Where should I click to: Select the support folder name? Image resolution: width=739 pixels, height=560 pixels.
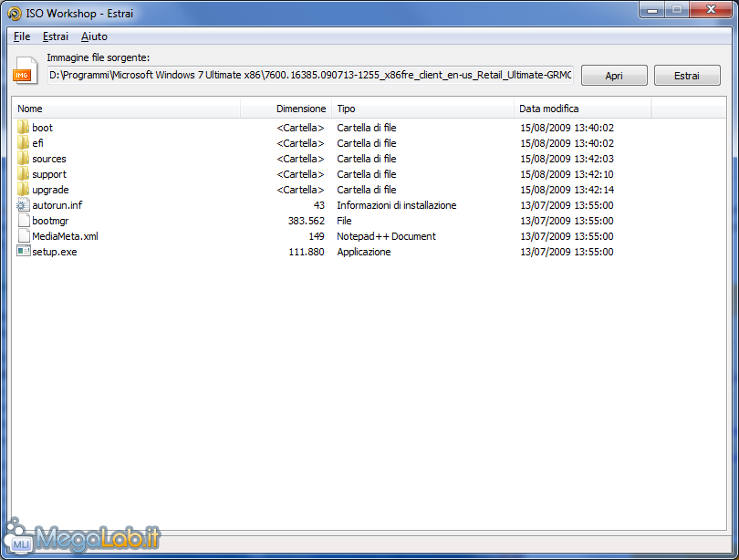point(49,174)
